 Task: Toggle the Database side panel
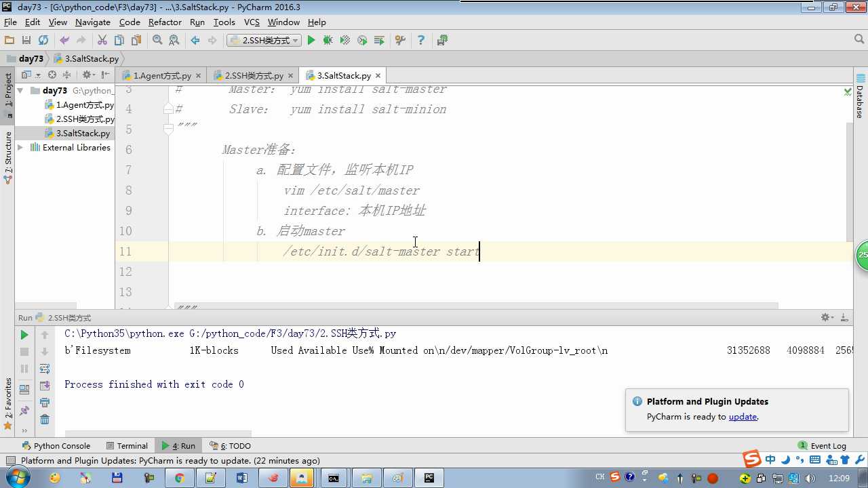(860, 96)
